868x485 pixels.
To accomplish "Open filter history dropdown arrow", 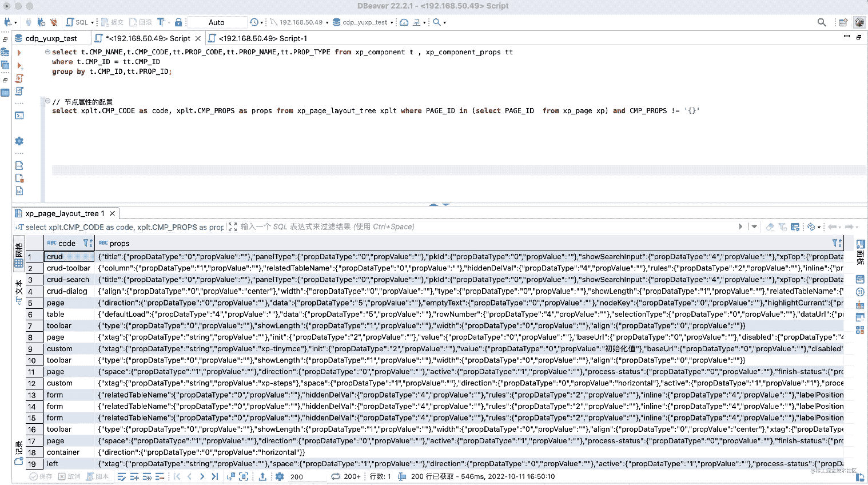I will point(754,226).
